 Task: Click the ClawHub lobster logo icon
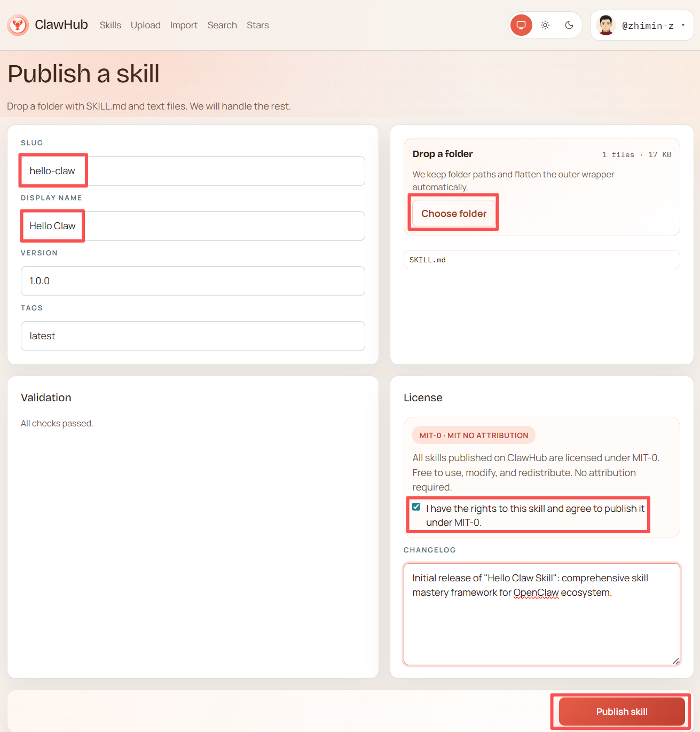point(18,25)
